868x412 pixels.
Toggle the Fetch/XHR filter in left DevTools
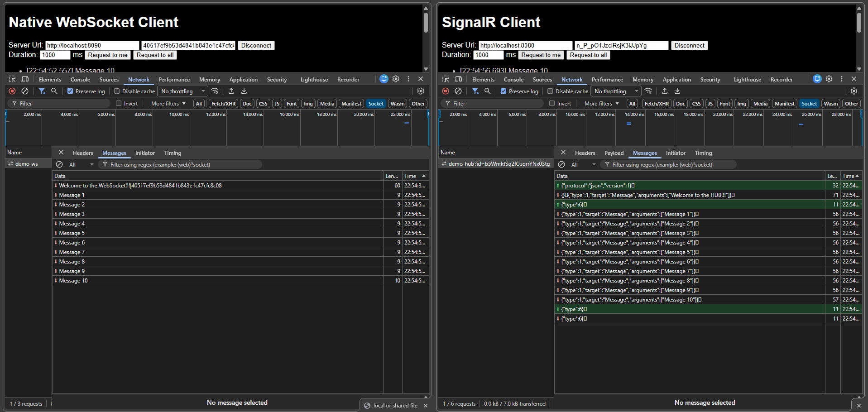(223, 104)
